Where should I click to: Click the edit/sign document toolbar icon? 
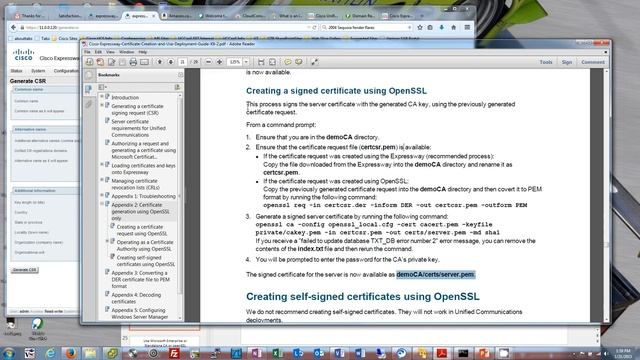(111, 62)
